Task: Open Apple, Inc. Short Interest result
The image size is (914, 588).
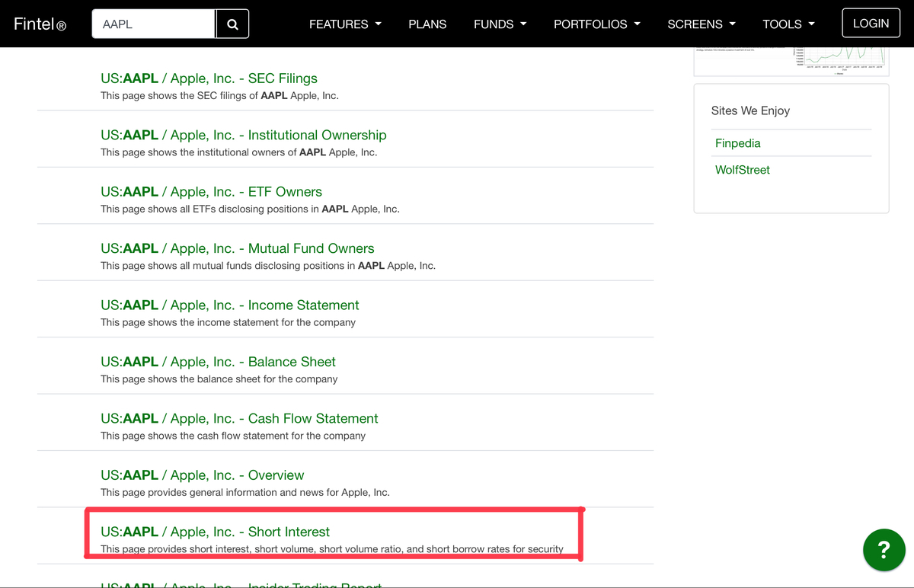Action: 216,532
